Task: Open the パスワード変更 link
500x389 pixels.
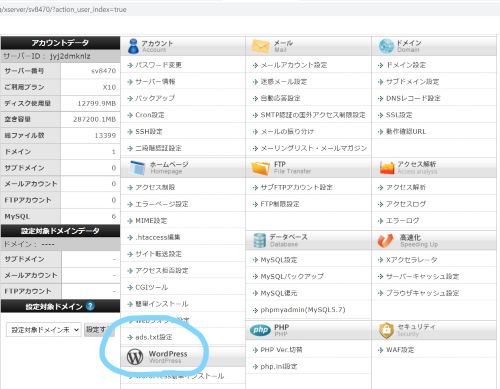Action: [158, 65]
